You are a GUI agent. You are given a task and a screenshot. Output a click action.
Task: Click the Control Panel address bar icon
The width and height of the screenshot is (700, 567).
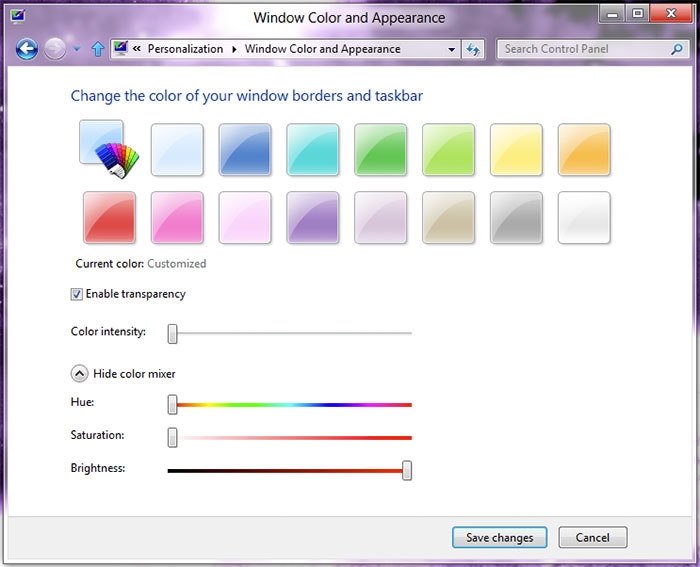click(x=121, y=48)
